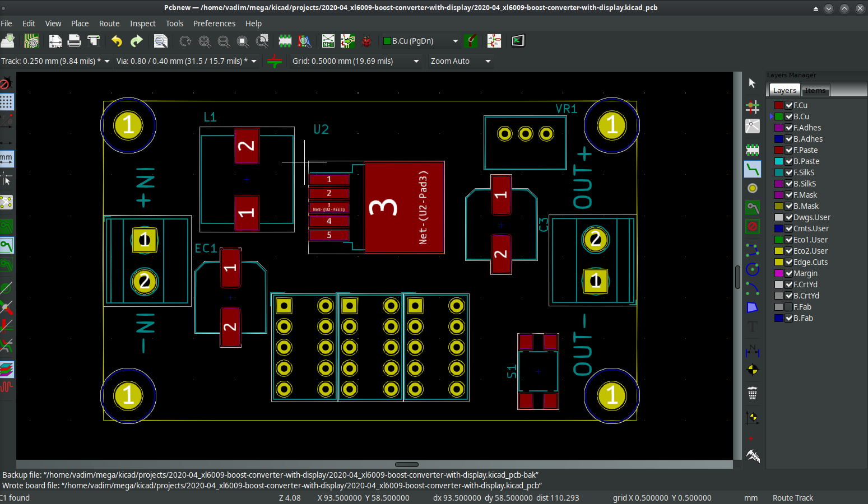Select the Add Text tool
Image resolution: width=868 pixels, height=504 pixels.
pyautogui.click(x=753, y=327)
